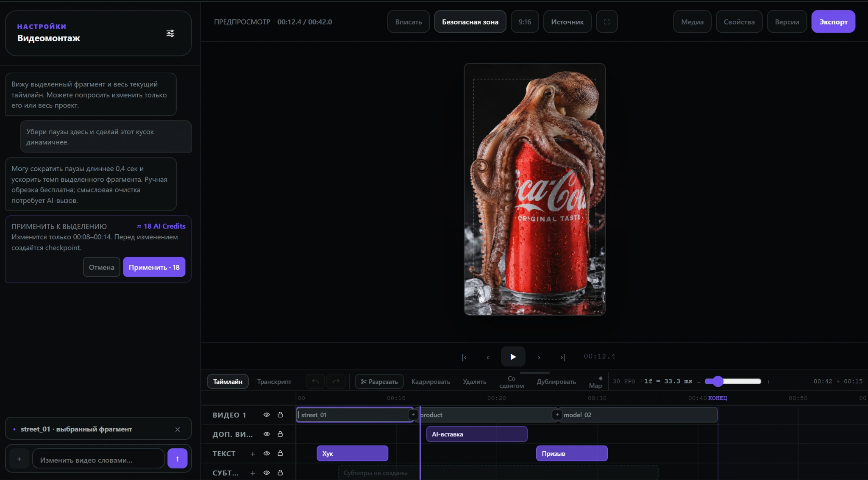Click the Экспорт button

(833, 22)
